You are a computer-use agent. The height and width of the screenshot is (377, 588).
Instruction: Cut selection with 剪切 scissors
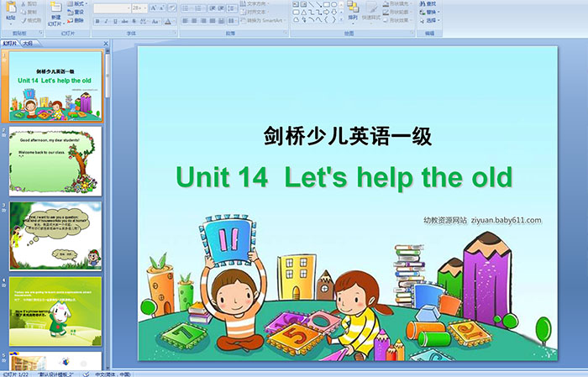point(29,3)
